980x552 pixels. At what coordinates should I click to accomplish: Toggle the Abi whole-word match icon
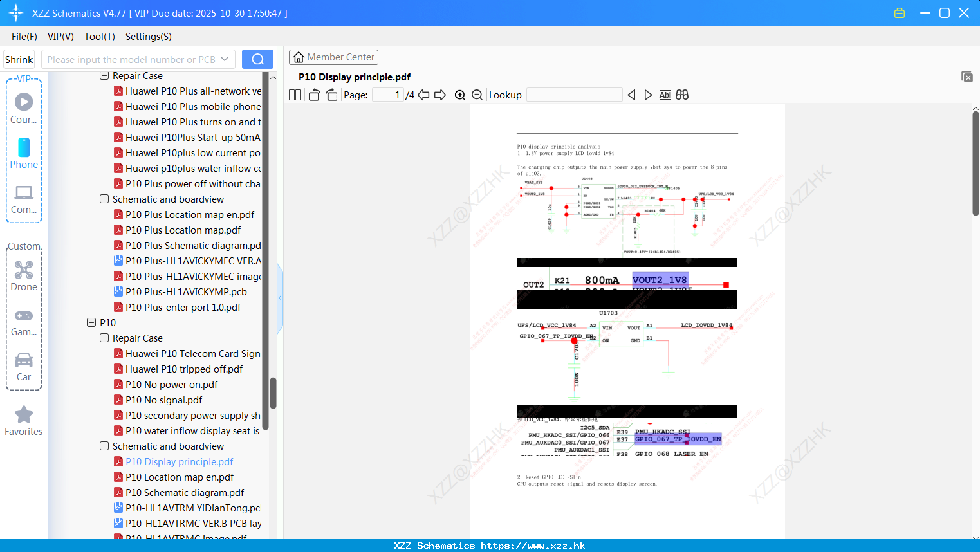coord(665,95)
